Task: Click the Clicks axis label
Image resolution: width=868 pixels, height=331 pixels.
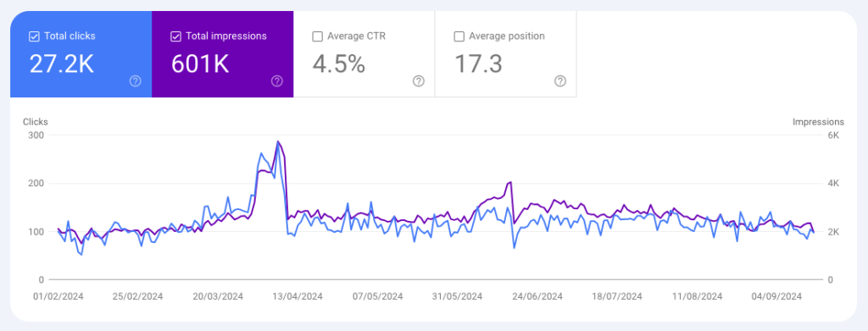Action: [x=36, y=122]
